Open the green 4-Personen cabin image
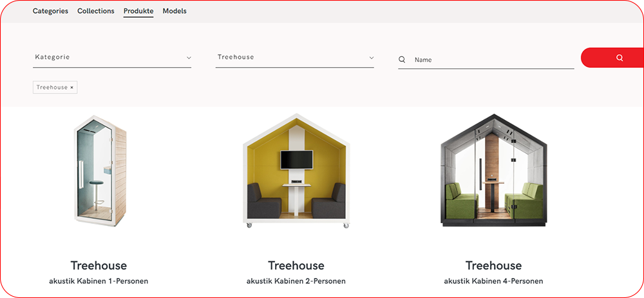The image size is (644, 298). tap(494, 171)
